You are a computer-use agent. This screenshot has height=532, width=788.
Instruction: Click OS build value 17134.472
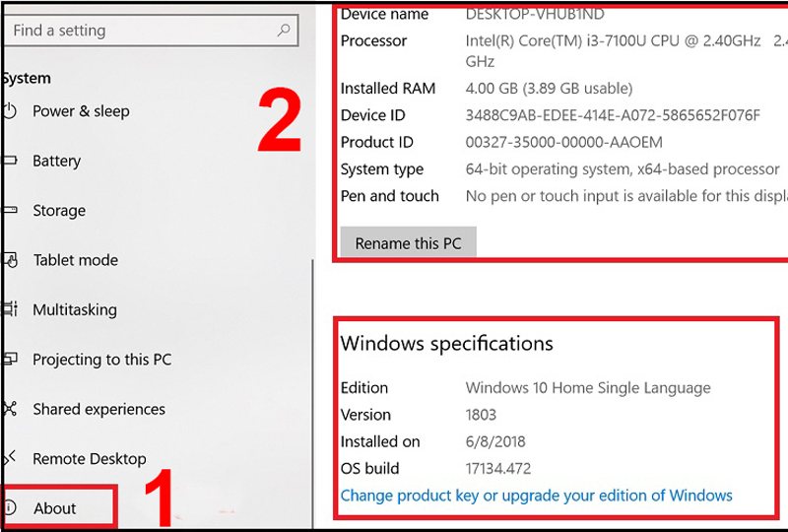tap(498, 469)
